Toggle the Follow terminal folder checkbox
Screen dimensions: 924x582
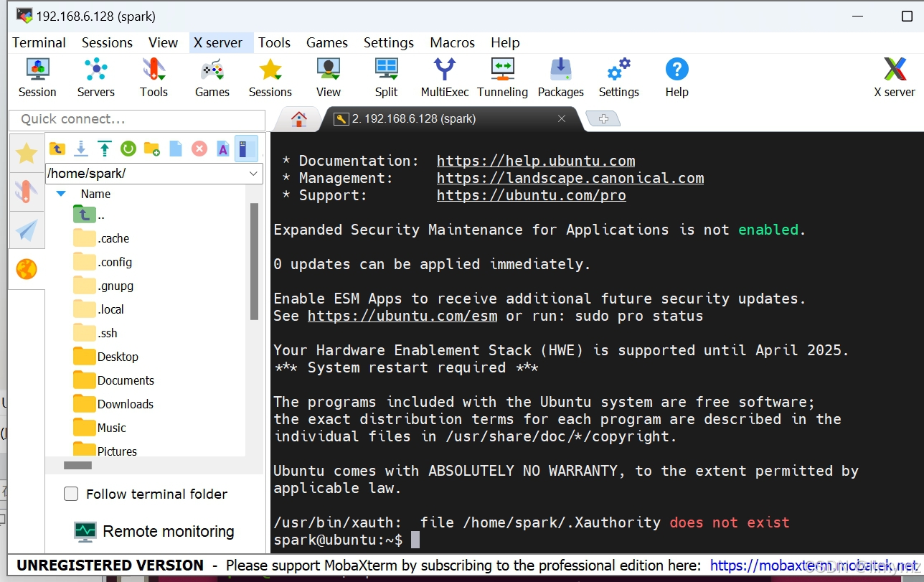coord(71,494)
